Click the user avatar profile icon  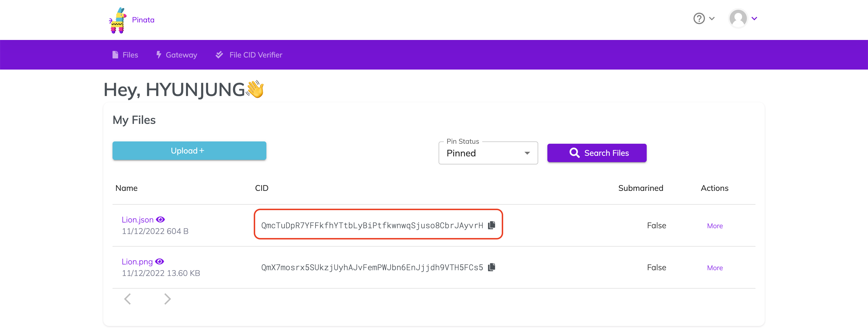[x=738, y=19]
